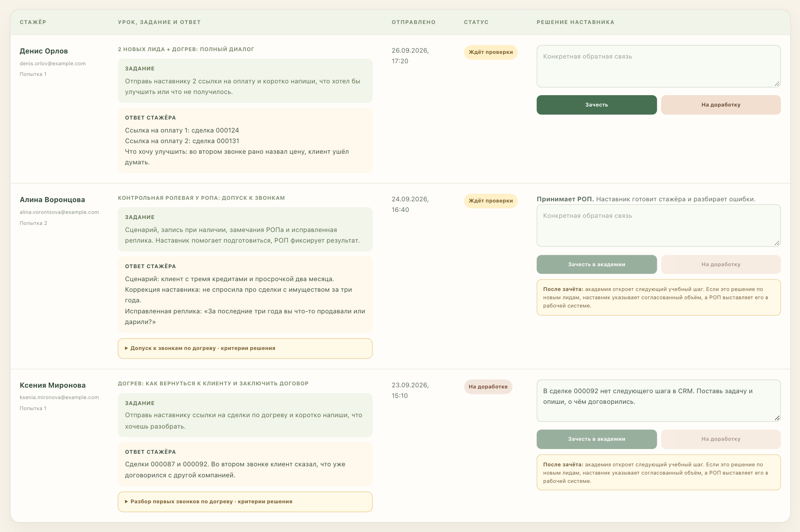Click lesson title Контрольная ролевая у РОПа
800x532 pixels.
[201, 198]
